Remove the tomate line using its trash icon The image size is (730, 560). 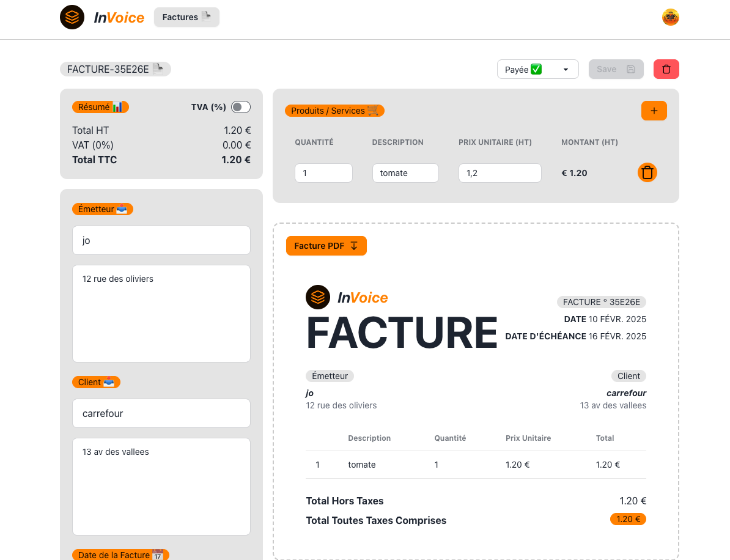[x=647, y=172]
